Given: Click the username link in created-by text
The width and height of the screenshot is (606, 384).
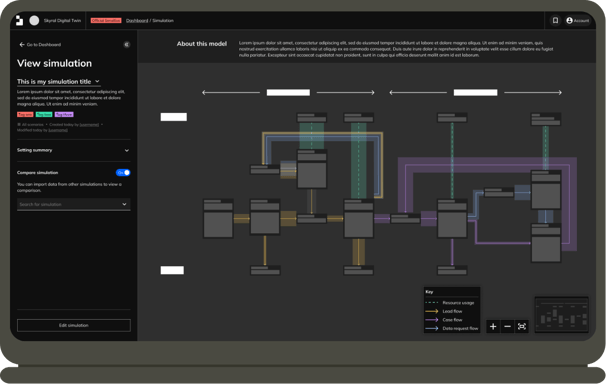Looking at the screenshot, I should pos(89,125).
